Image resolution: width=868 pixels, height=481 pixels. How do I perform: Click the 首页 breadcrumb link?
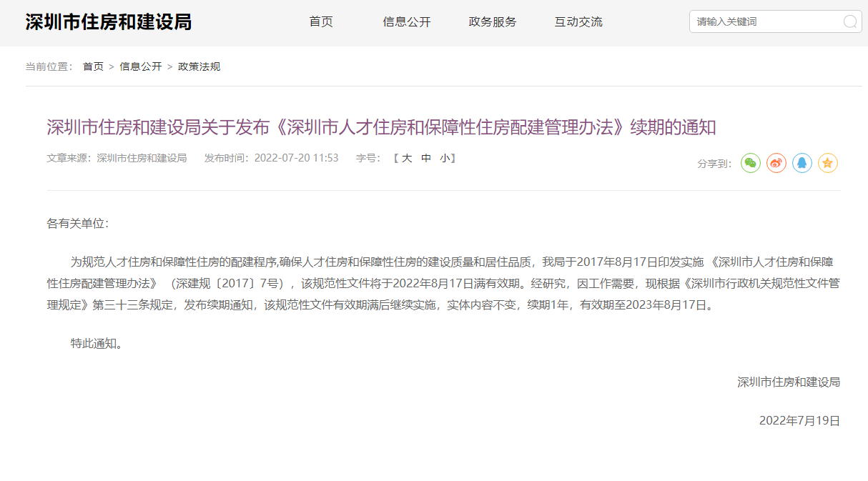point(93,66)
